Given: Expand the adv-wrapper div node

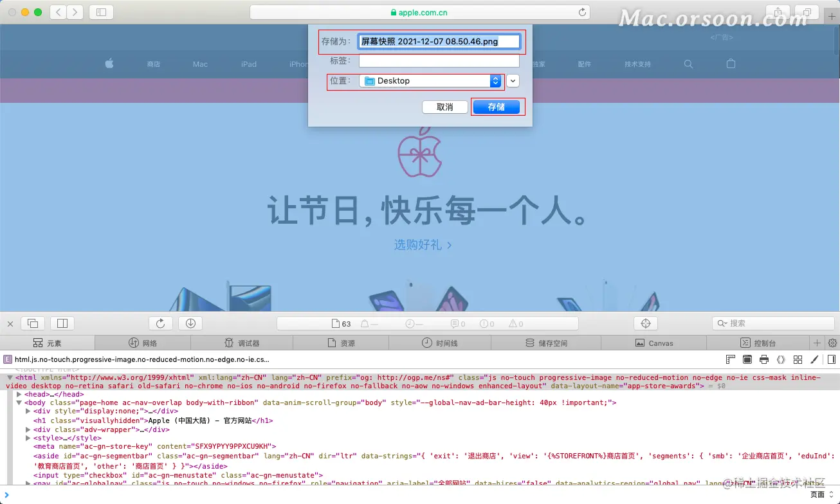Looking at the screenshot, I should (28, 429).
